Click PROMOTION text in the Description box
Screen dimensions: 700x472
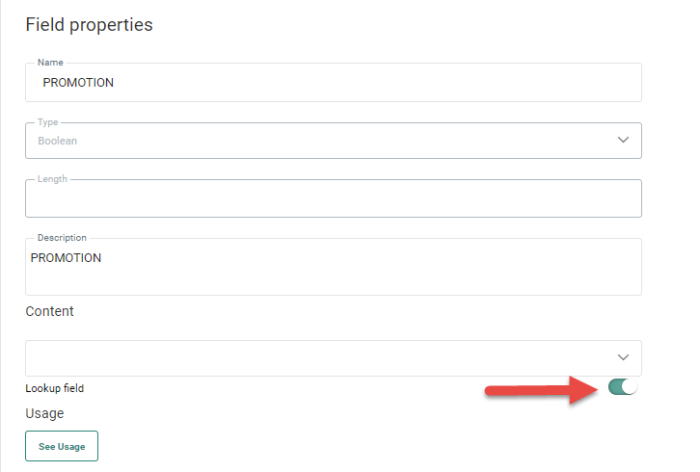click(x=66, y=258)
